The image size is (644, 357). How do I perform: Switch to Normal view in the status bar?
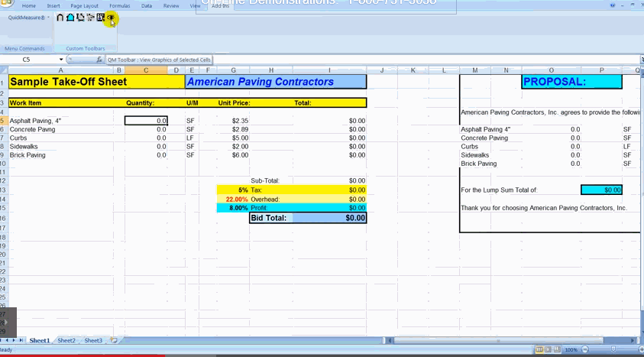[539, 349]
